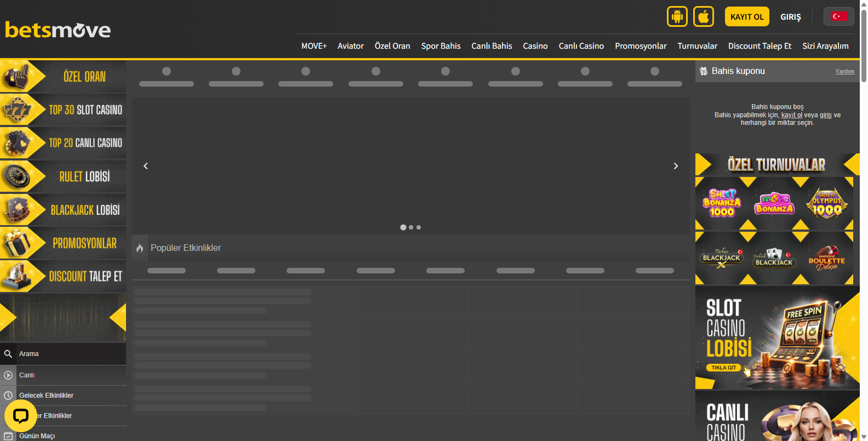Click the KAYIT OL register button
Screen dimensions: 868x441
747,16
